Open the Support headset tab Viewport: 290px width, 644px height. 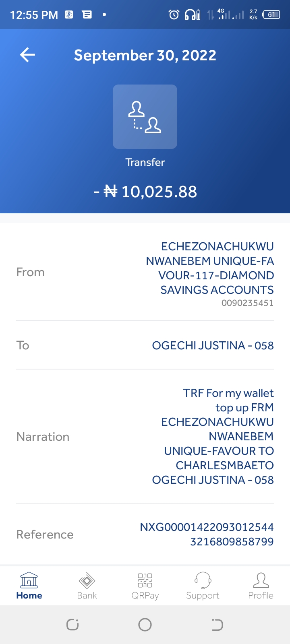pos(203,586)
